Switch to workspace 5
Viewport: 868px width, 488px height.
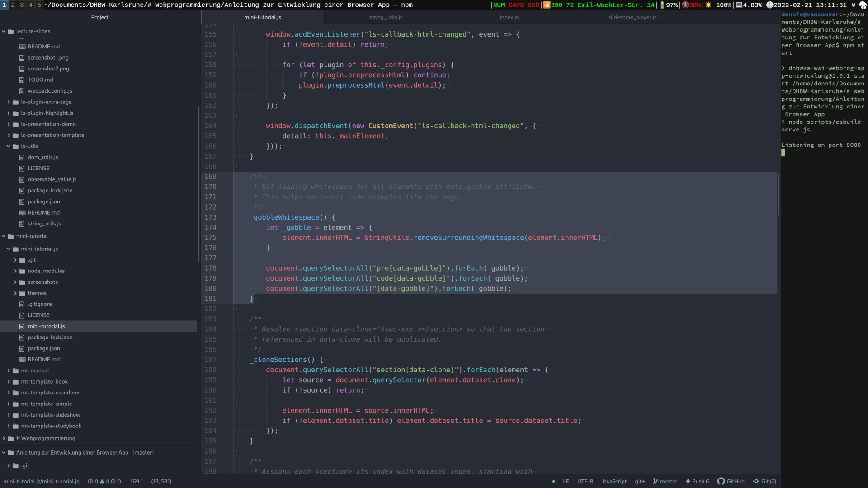(x=39, y=5)
